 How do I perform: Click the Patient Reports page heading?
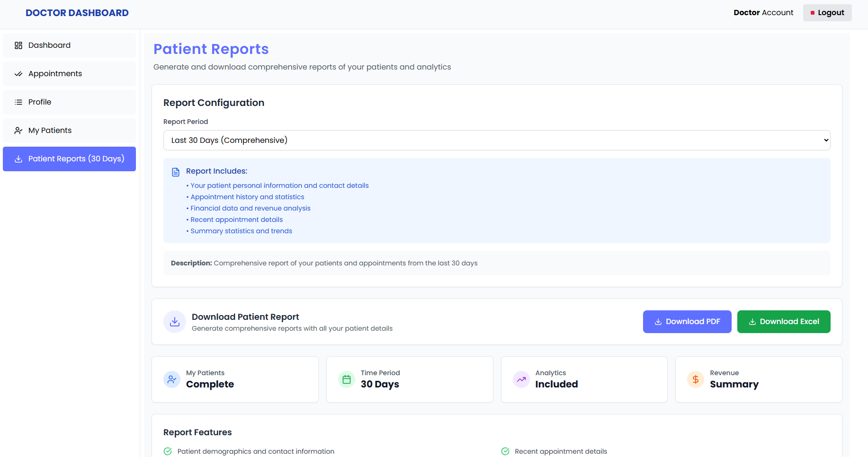point(211,49)
